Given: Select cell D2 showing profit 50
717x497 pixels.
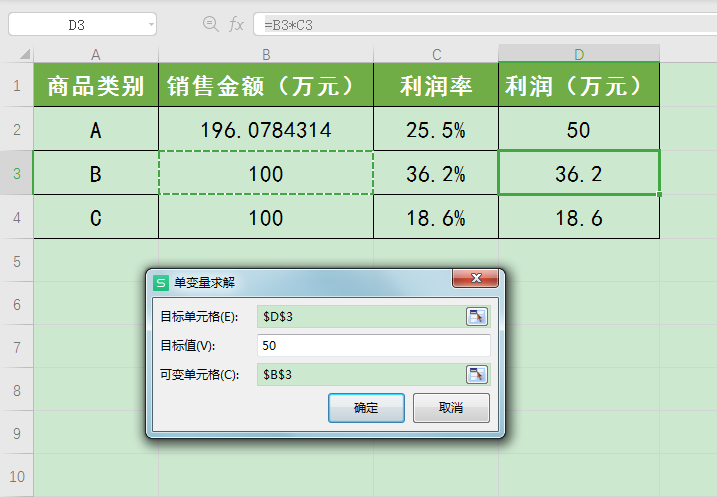Looking at the screenshot, I should pyautogui.click(x=579, y=129).
